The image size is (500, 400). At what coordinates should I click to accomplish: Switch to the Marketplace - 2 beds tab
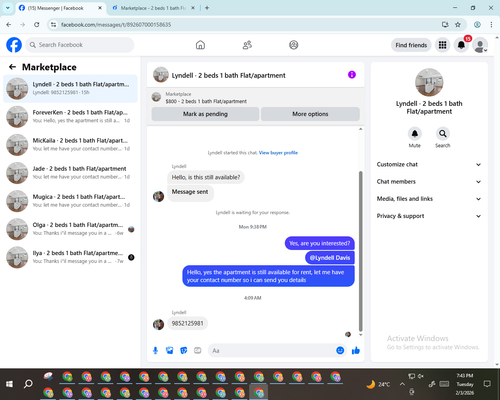click(x=153, y=8)
